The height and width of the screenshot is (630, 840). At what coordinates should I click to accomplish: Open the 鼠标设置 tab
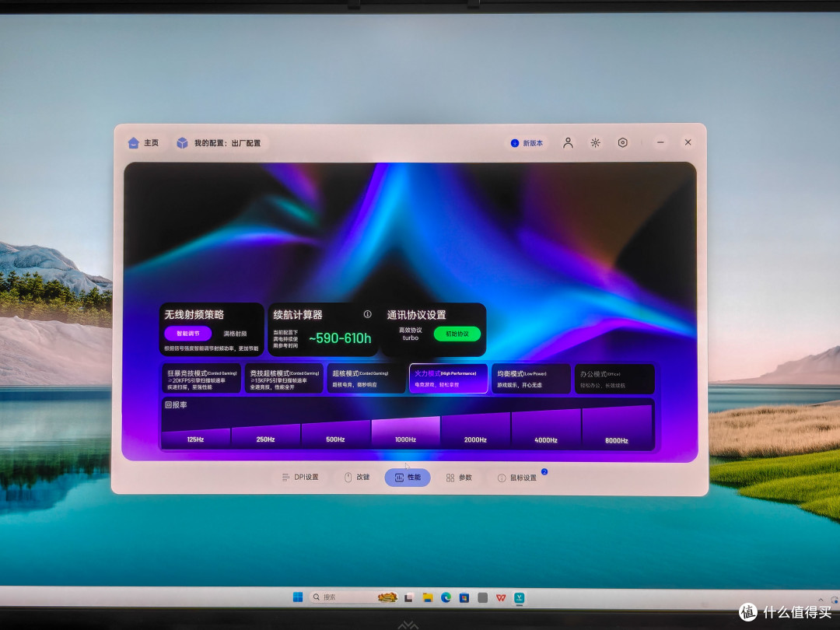tap(517, 478)
